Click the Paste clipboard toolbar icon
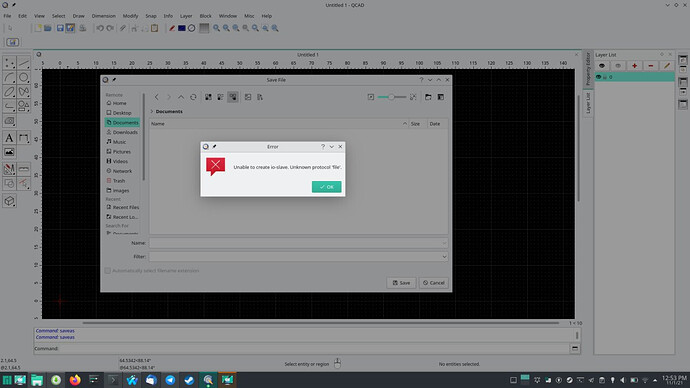 pos(154,28)
